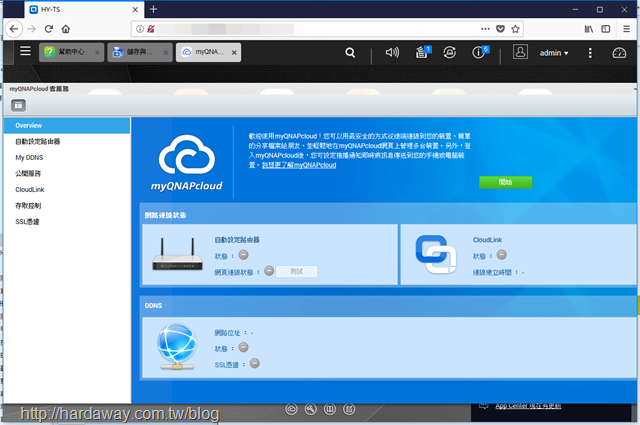Go back in the browser
Screen dimensions: 640x425
pyautogui.click(x=14, y=29)
